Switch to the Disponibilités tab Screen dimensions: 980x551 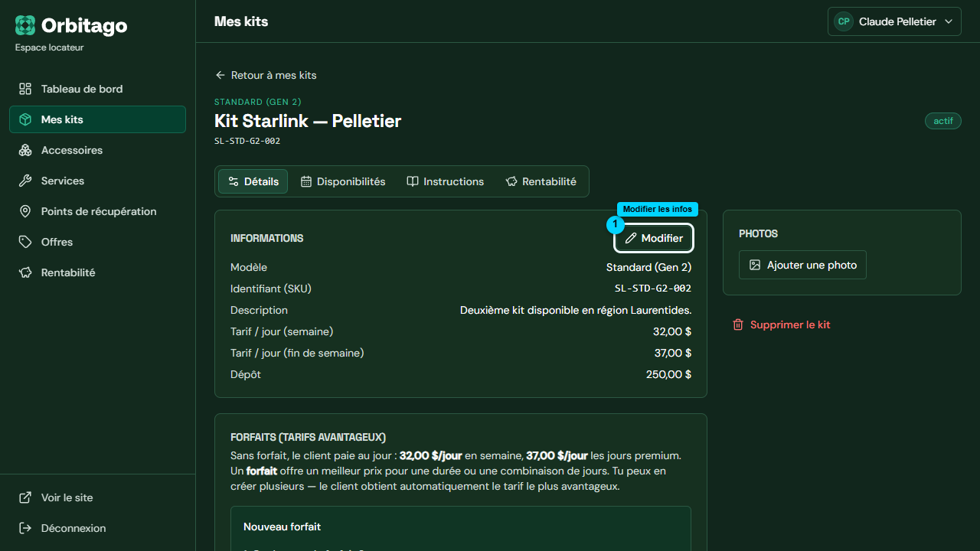tap(343, 181)
